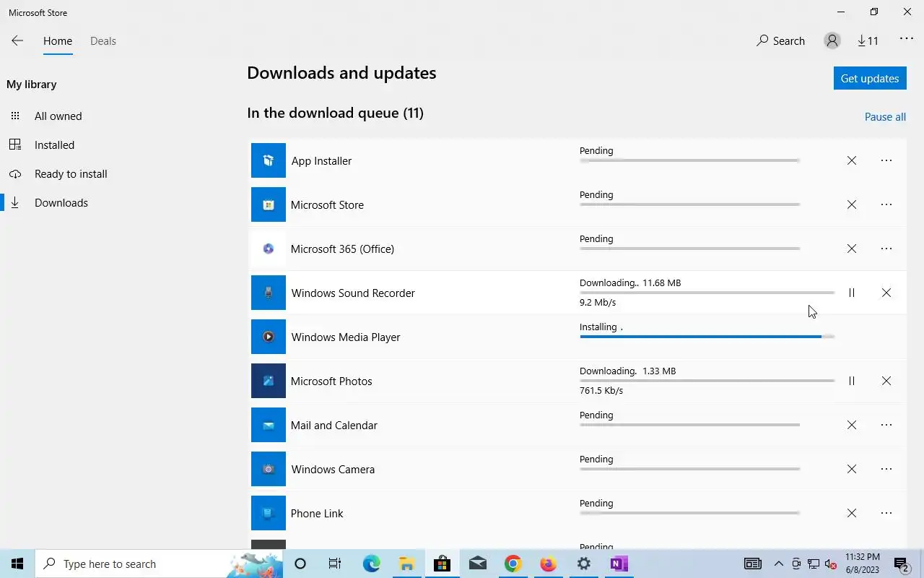Pause the Windows Sound Recorder download
The width and height of the screenshot is (924, 578).
tap(852, 293)
